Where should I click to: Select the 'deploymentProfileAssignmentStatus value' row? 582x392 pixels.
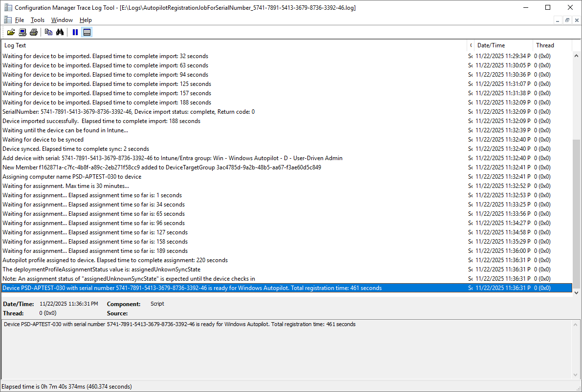point(286,269)
